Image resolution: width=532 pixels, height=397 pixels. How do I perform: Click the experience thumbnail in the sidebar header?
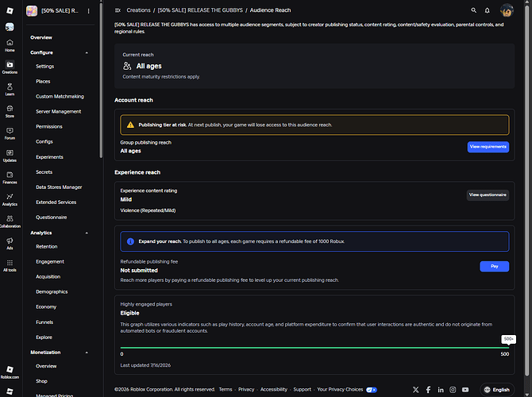[32, 11]
